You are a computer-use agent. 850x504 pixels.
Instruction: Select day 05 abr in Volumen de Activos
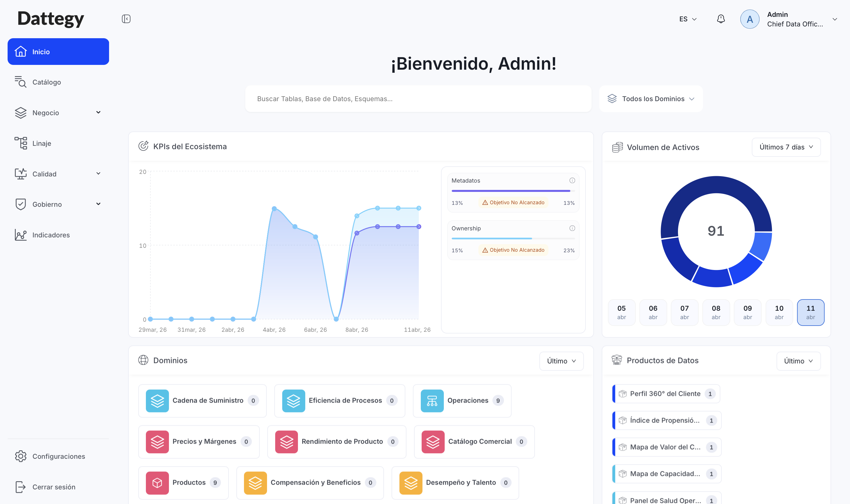point(622,312)
